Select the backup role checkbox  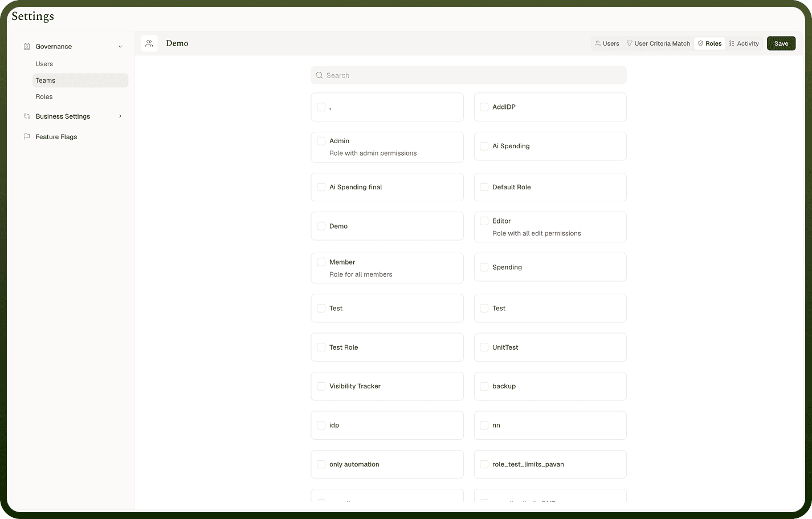point(484,386)
